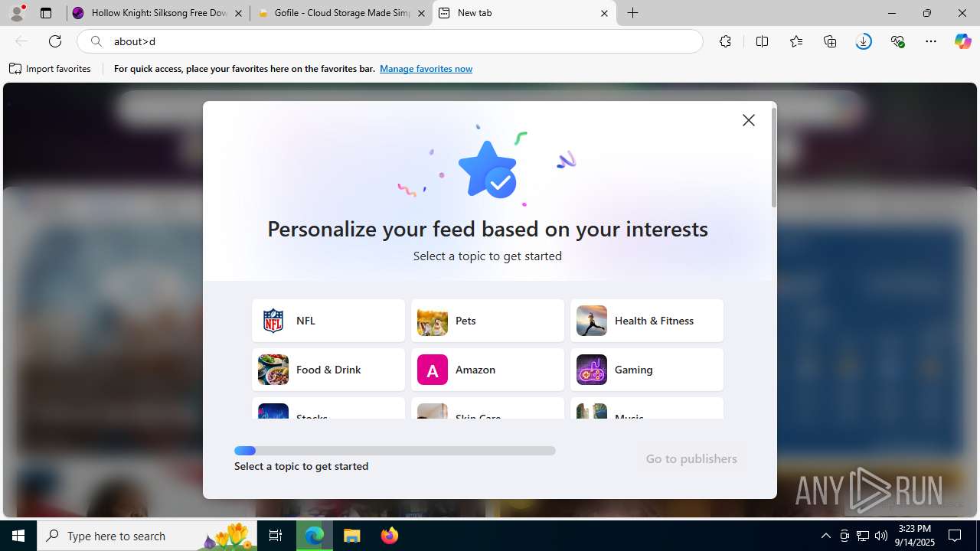Screen dimensions: 980x551
Task: Open Task View on taskbar
Action: (x=276, y=536)
